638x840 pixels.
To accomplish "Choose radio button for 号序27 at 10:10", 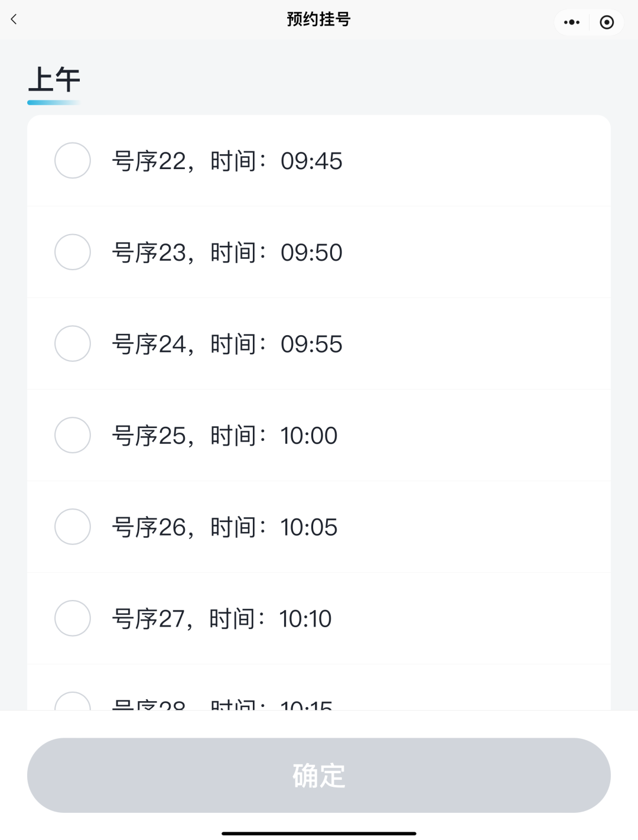I will pos(73,618).
